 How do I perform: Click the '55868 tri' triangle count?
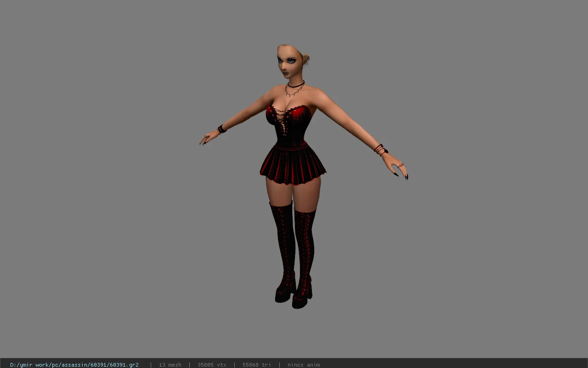(257, 365)
